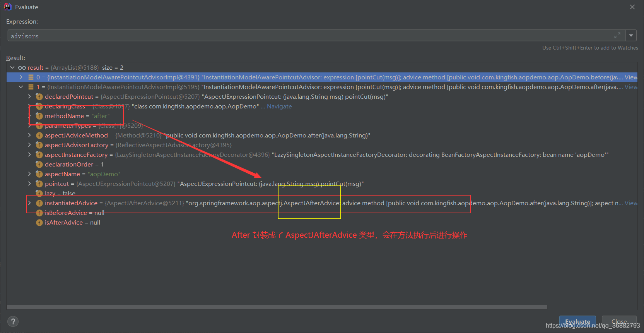Image resolution: width=644 pixels, height=333 pixels.
Task: Click the Evaluate button
Action: [577, 321]
